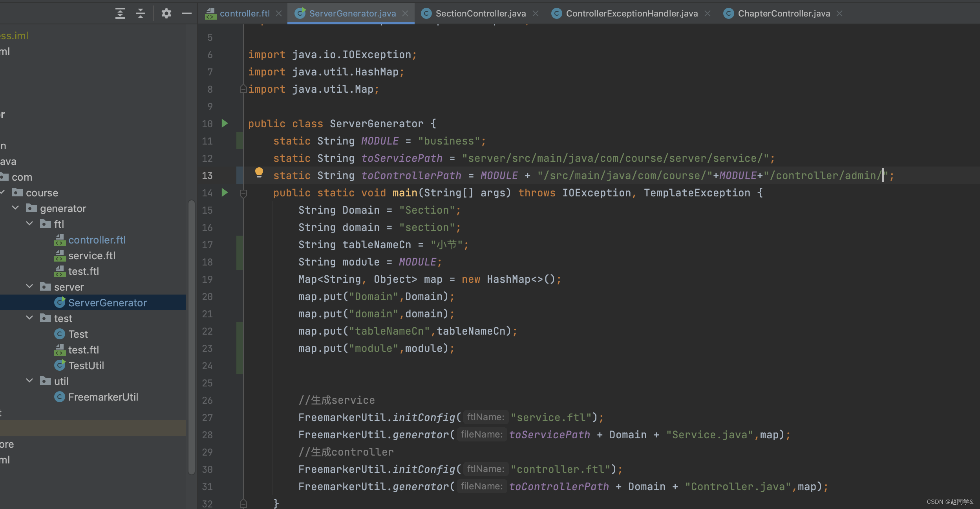Collapse the util folder

(30, 381)
